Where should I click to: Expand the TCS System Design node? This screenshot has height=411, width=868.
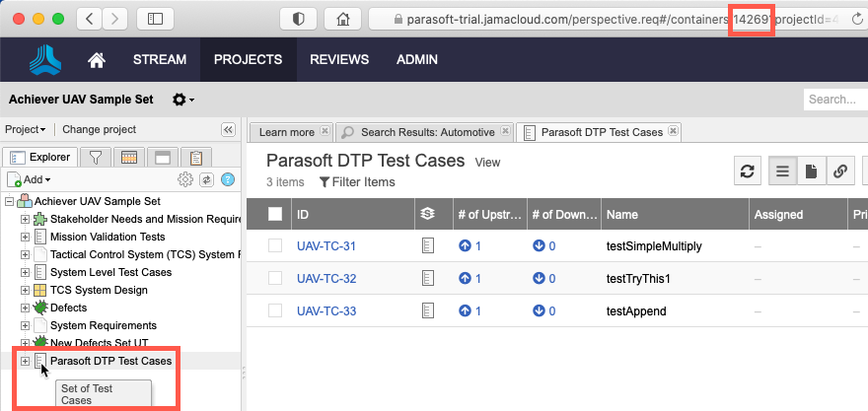(x=25, y=290)
